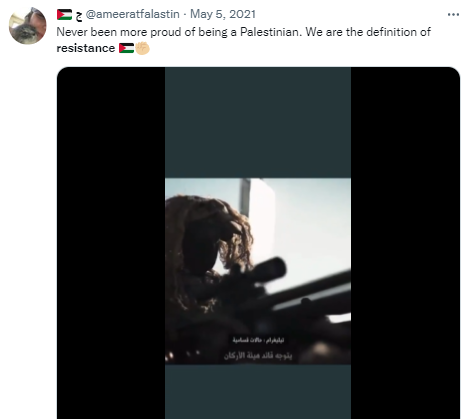The height and width of the screenshot is (419, 466).
Task: Click the Palestinian flag emoji after resistance
Action: [x=126, y=48]
